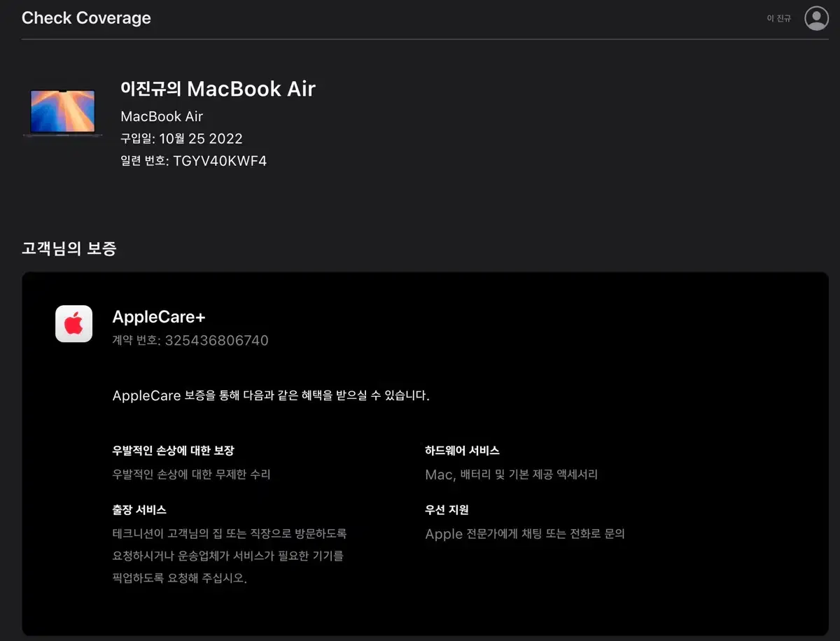Select purchase date 구입일: 10월 25 2022
This screenshot has width=840, height=641.
click(181, 139)
